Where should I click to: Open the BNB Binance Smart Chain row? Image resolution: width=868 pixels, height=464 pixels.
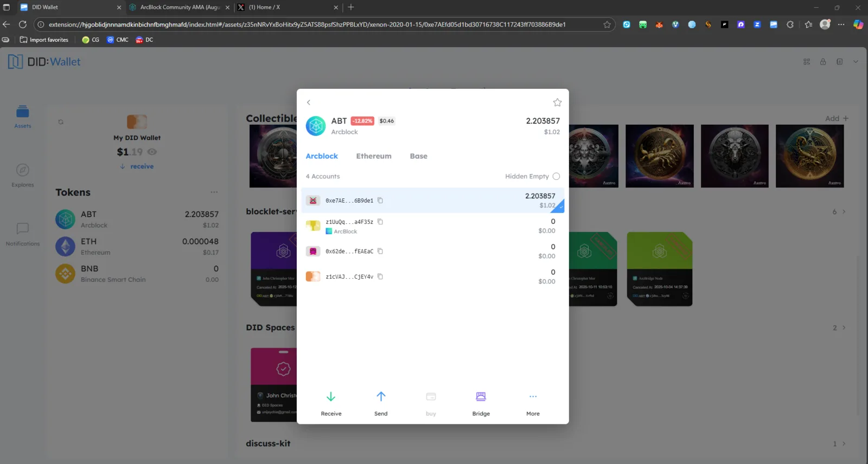(137, 274)
